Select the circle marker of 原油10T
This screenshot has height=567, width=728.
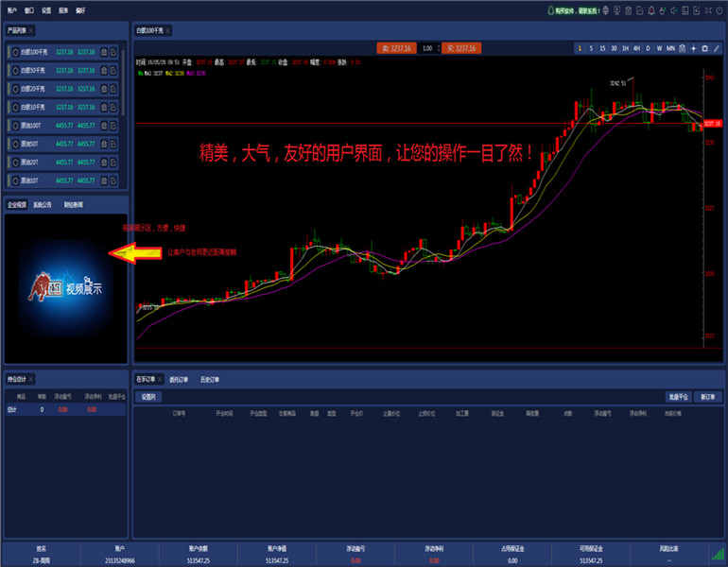click(15, 180)
